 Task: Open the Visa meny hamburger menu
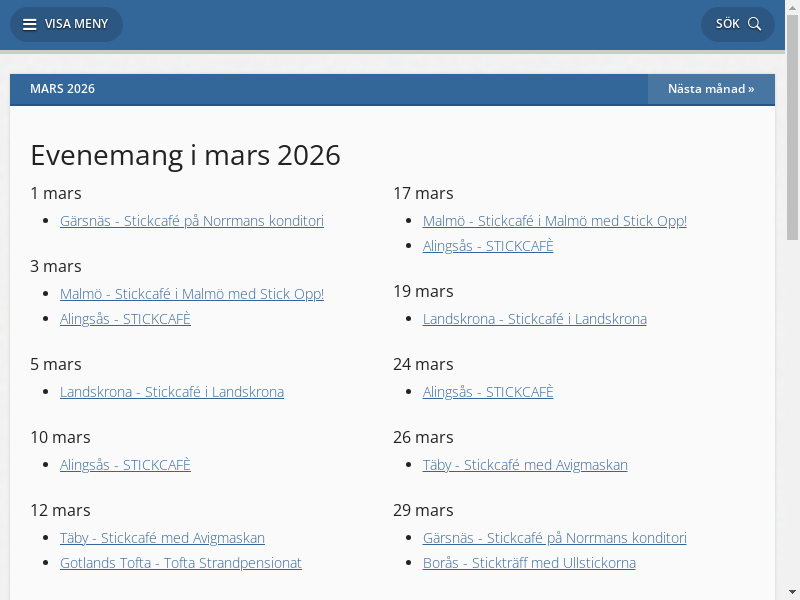click(x=66, y=24)
